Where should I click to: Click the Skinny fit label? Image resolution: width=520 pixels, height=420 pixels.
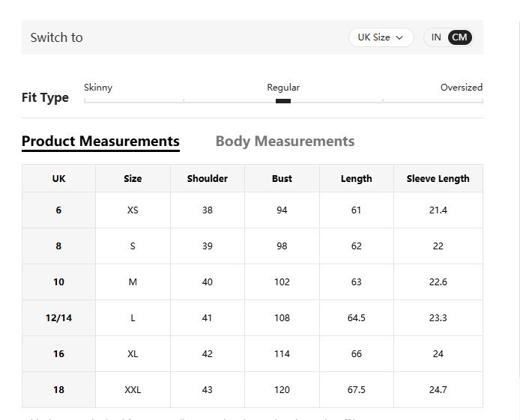pyautogui.click(x=98, y=88)
